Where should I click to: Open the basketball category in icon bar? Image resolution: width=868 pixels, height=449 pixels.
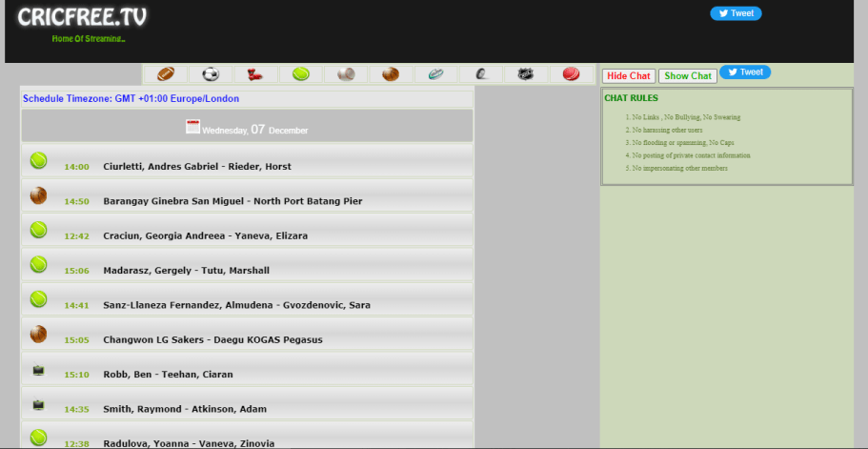(391, 74)
